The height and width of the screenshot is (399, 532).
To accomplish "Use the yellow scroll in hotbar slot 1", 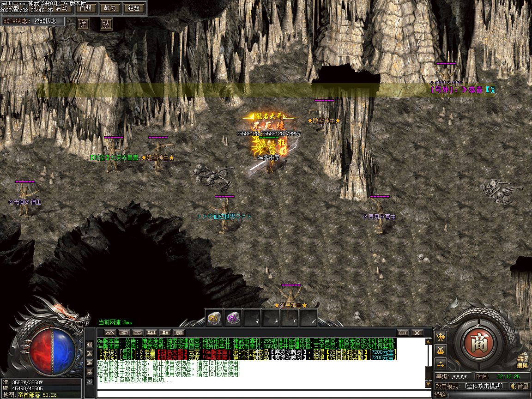I will [x=214, y=318].
